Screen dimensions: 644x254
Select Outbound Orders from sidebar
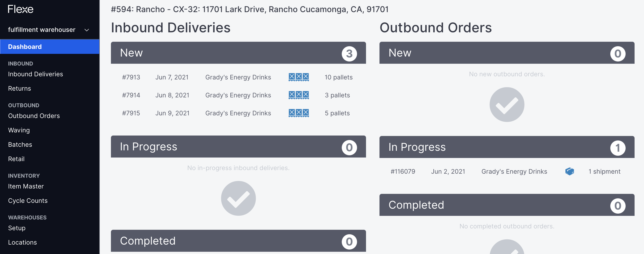(x=34, y=115)
